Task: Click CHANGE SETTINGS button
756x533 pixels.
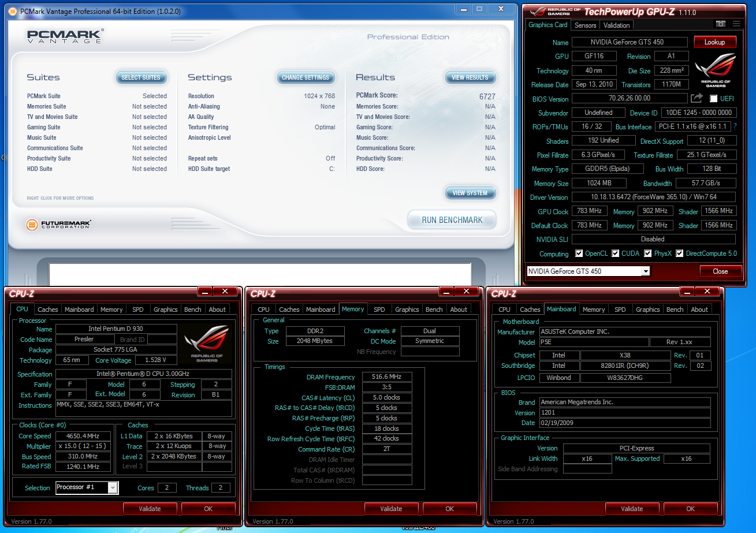Action: (306, 77)
